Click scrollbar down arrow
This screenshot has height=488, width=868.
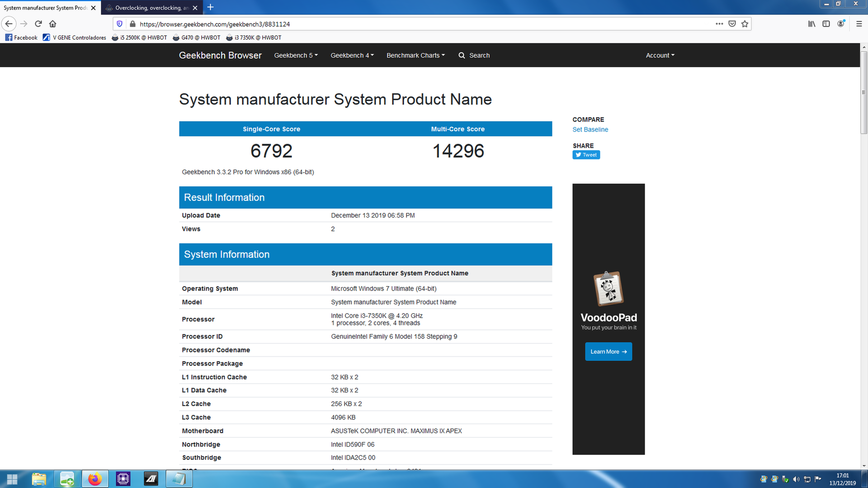[x=863, y=466]
